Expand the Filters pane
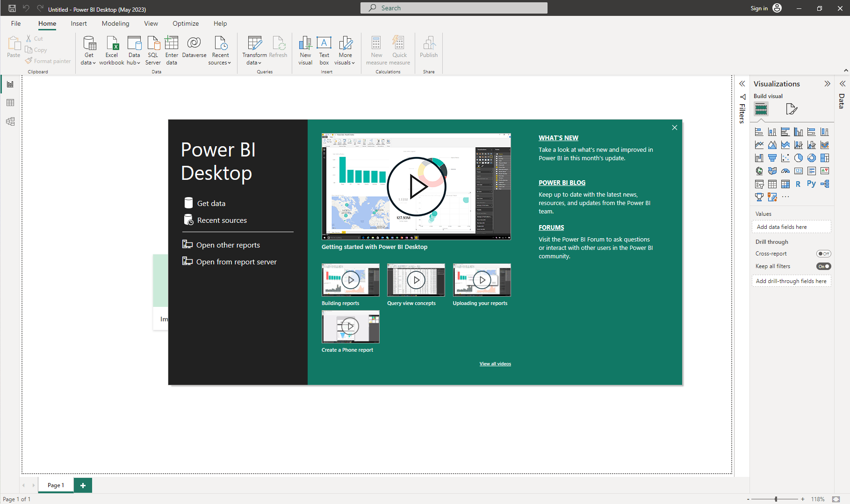Screen dimensions: 850x504 742,84
